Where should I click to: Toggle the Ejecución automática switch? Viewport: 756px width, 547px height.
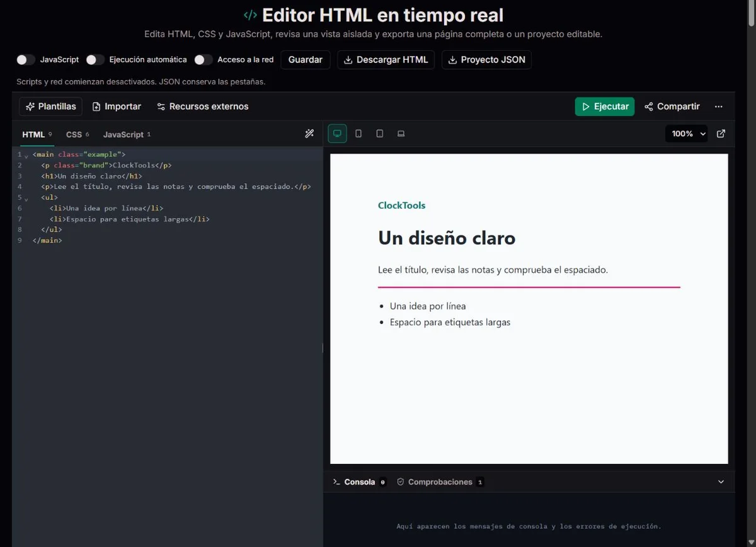95,60
